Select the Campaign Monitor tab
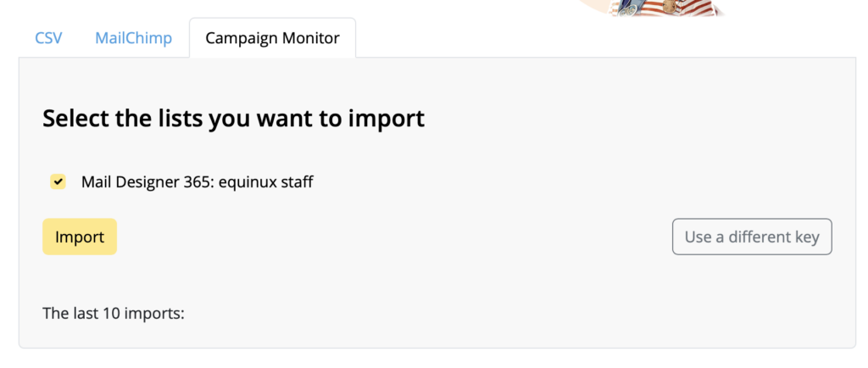 coord(272,38)
